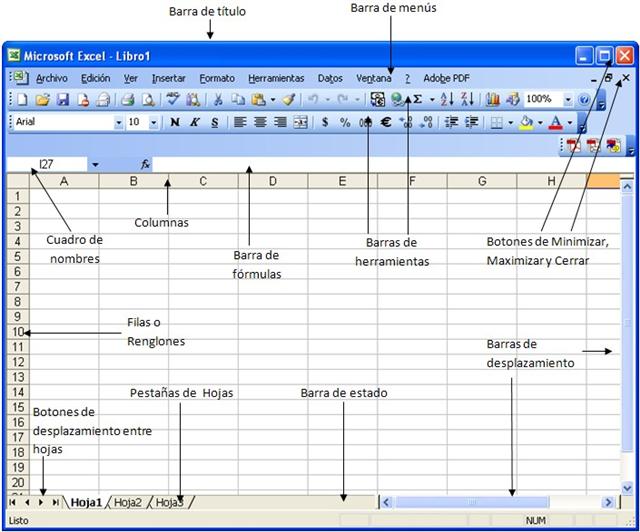
Task: Click Merge and Center icon
Action: (300, 122)
